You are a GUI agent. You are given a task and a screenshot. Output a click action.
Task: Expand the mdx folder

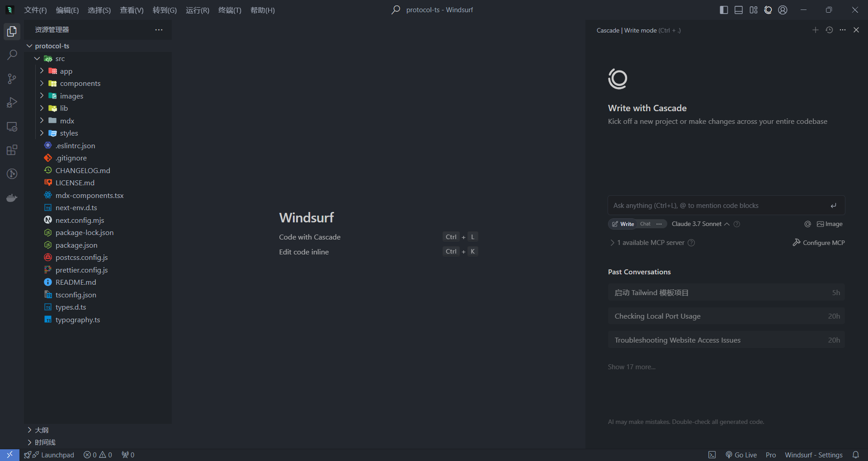(x=98, y=121)
